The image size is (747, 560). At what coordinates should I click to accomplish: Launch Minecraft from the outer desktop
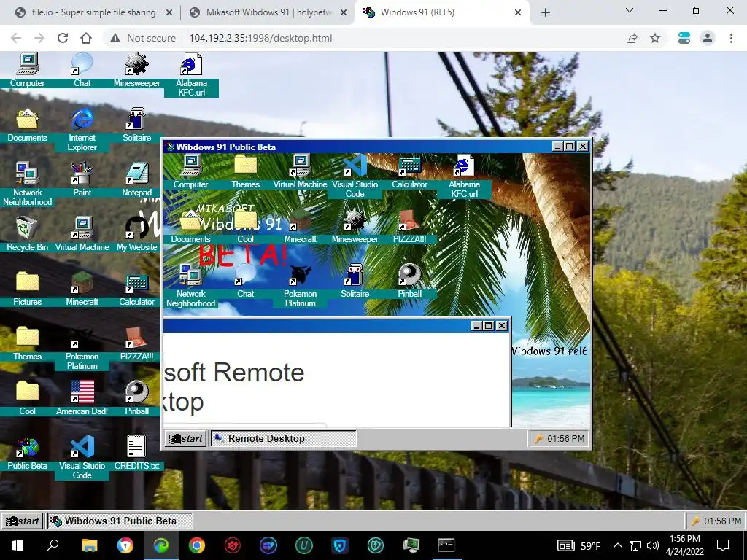point(82,289)
